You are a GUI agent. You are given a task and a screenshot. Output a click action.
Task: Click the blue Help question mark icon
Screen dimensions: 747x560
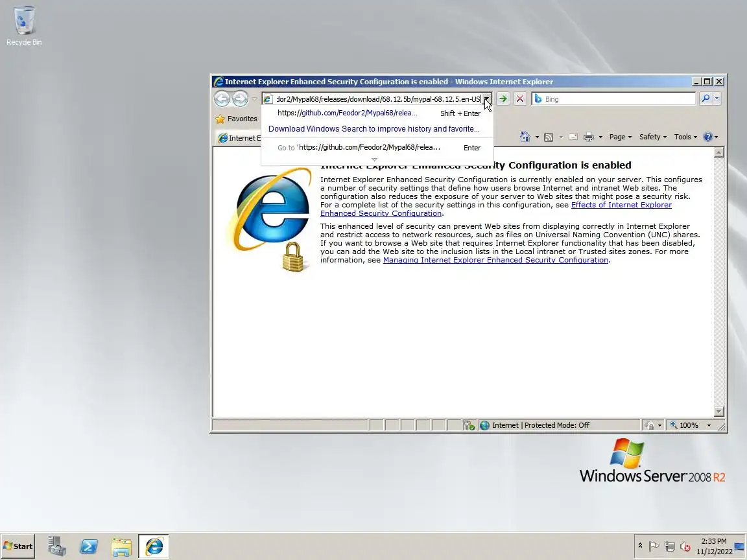[708, 137]
